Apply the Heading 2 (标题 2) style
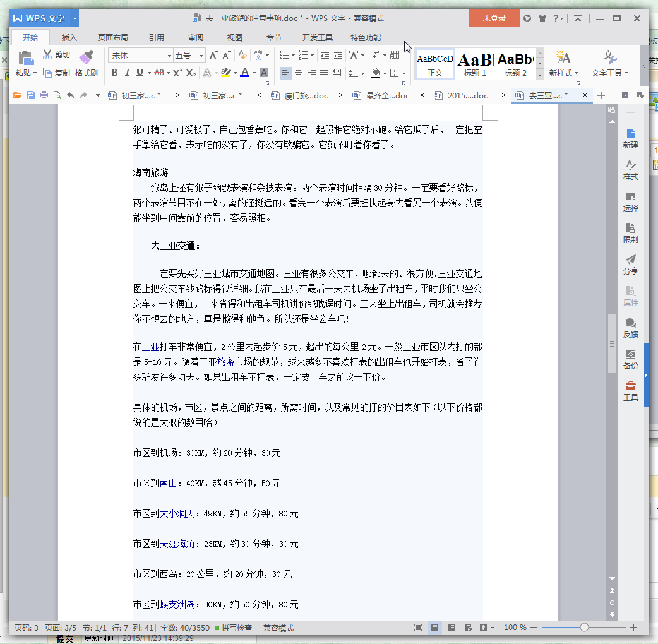The width and height of the screenshot is (658, 644). (516, 64)
